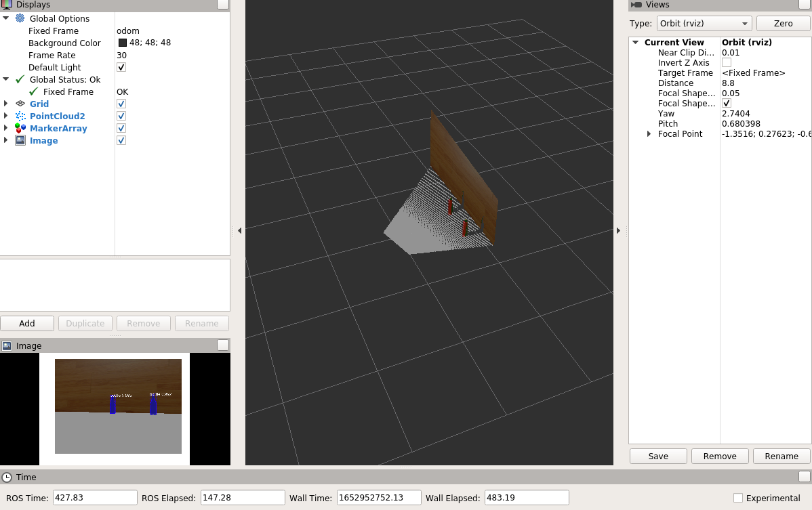Click the Image display icon in Displays

(20, 140)
